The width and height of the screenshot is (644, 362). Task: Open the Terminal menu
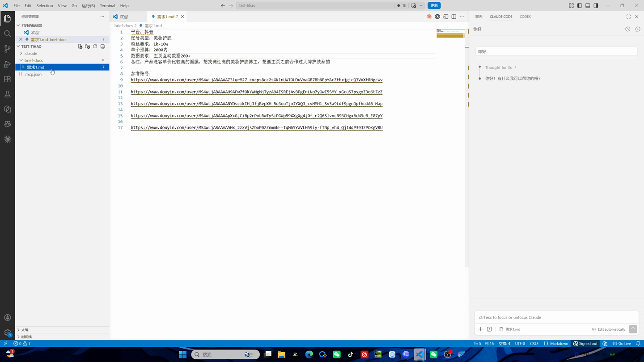point(107,5)
